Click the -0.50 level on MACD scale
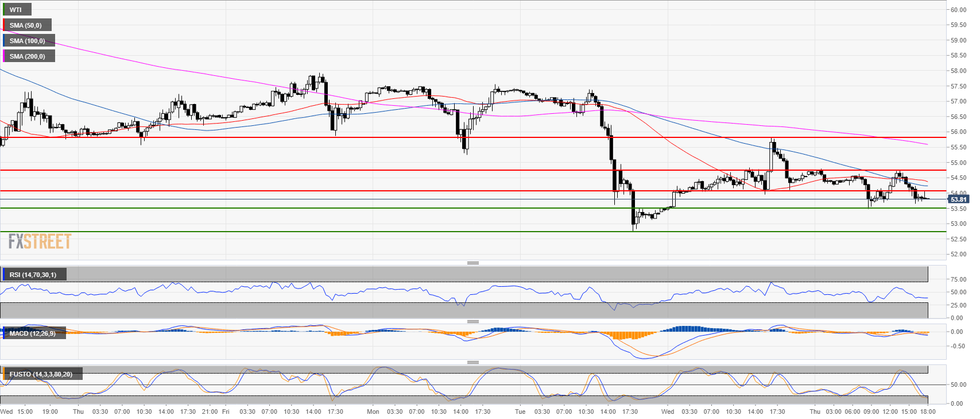 [x=957, y=346]
